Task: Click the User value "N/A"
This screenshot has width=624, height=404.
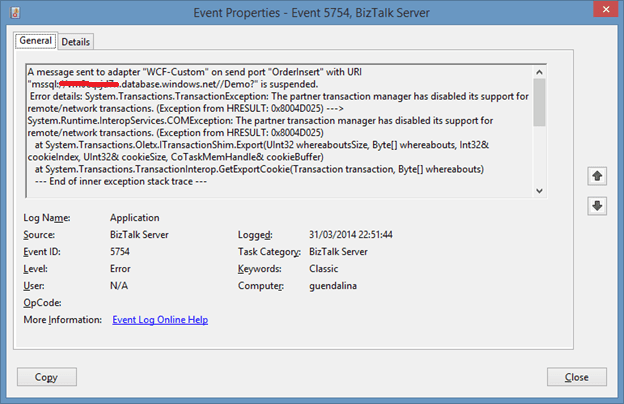Action: coord(119,286)
